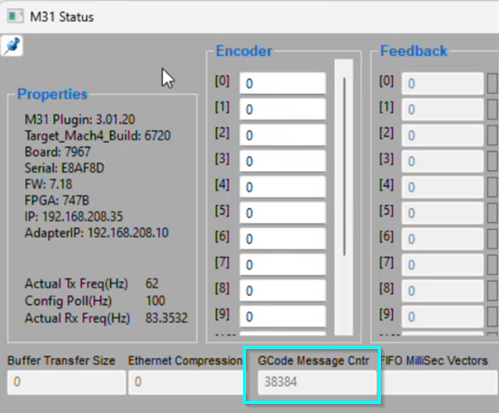Click Encoder [0] value field
Screen dimensions: 499x413
point(282,83)
